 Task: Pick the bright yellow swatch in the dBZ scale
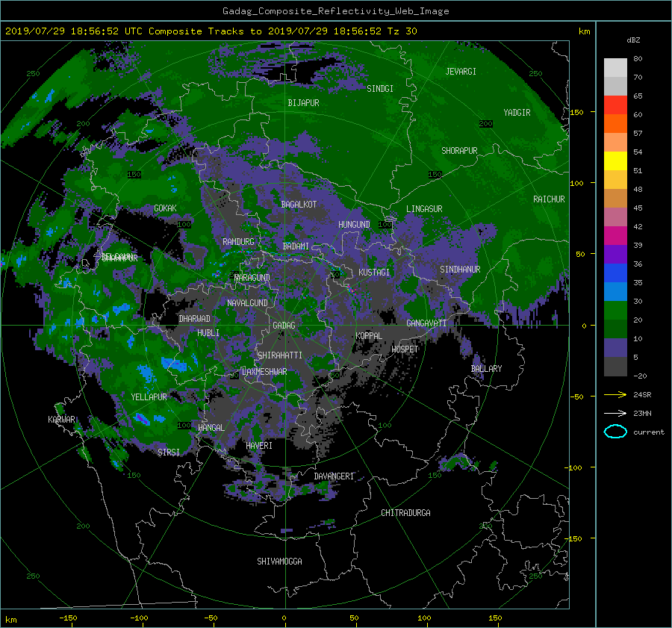click(615, 161)
